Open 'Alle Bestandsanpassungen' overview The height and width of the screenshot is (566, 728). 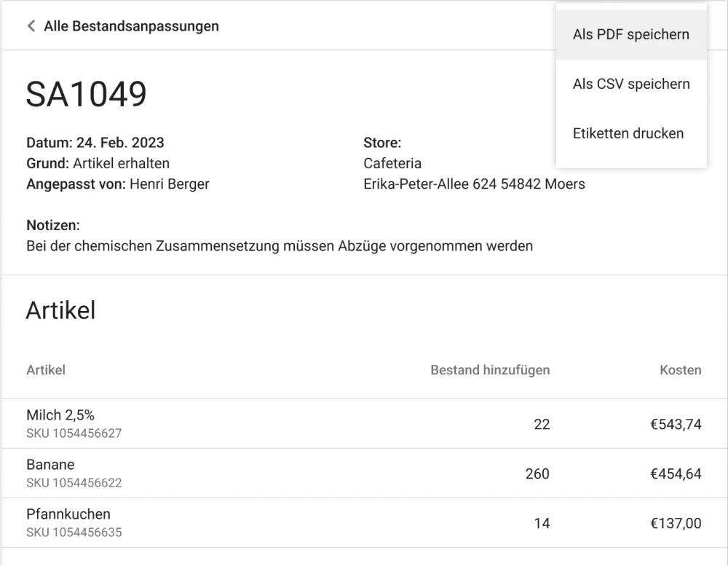tap(132, 25)
